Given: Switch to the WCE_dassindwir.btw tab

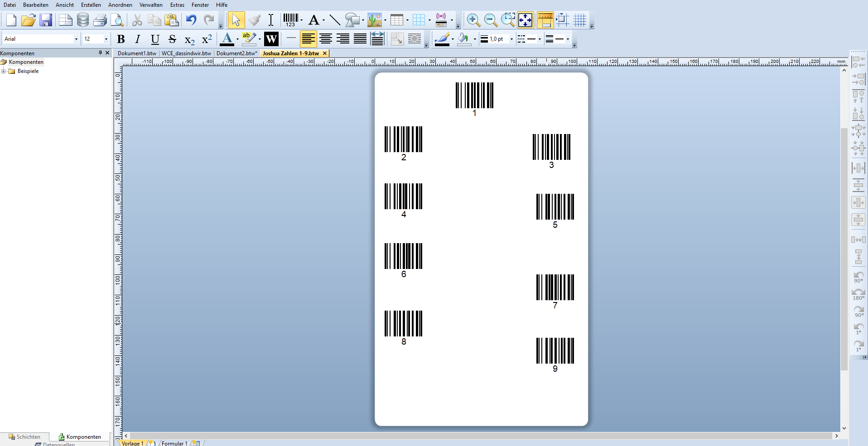Looking at the screenshot, I should [186, 53].
